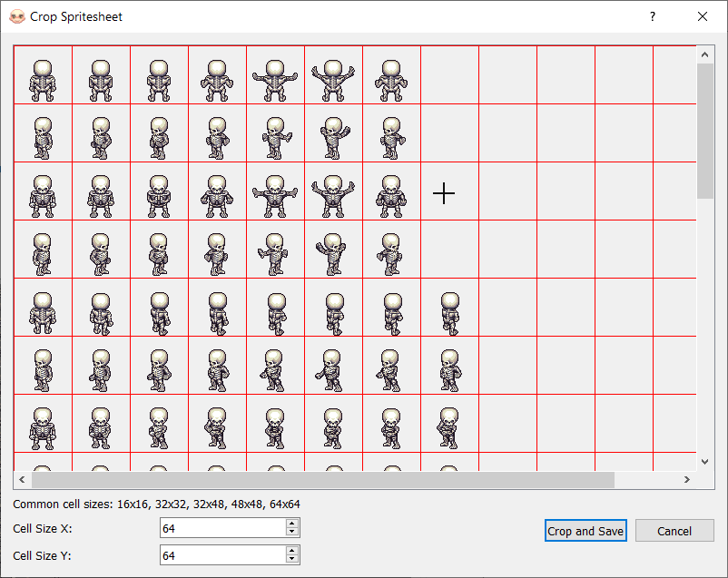Click the Cell Size X input field
Viewport: 728px width, 578px height.
[x=221, y=528]
